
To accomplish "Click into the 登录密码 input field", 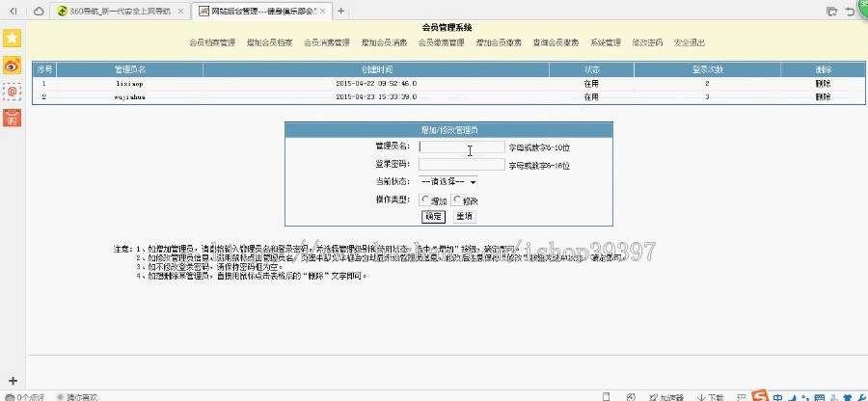I will (x=462, y=164).
